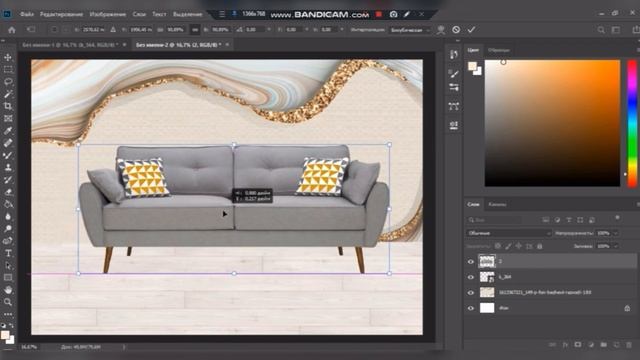
Task: Open the Слои menu
Action: point(139,14)
